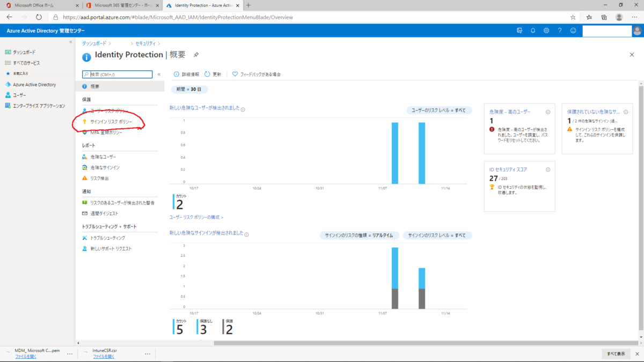644x362 pixels.
Task: Open ユーザーのリスク レベル = すべて filter
Action: tap(439, 110)
